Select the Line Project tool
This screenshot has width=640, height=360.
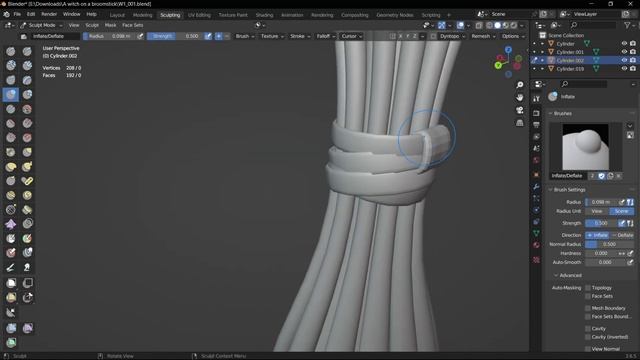[x=11, y=313]
